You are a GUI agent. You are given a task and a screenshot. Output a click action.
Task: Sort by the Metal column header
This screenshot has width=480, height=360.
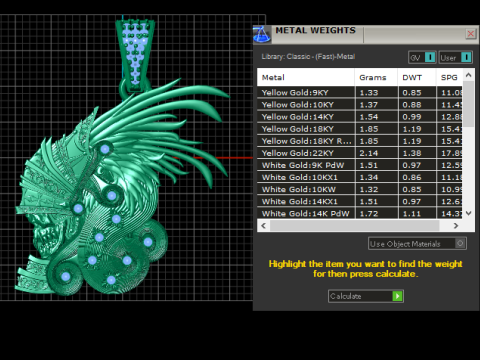pos(306,77)
